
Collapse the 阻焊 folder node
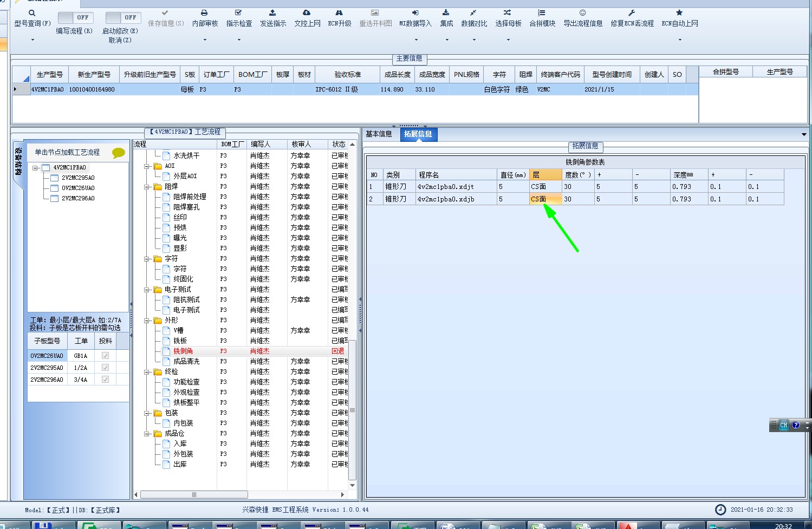(147, 187)
